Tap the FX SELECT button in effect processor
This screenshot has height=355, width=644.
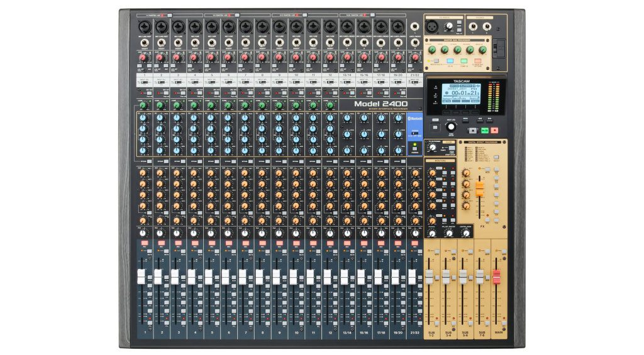point(496,157)
